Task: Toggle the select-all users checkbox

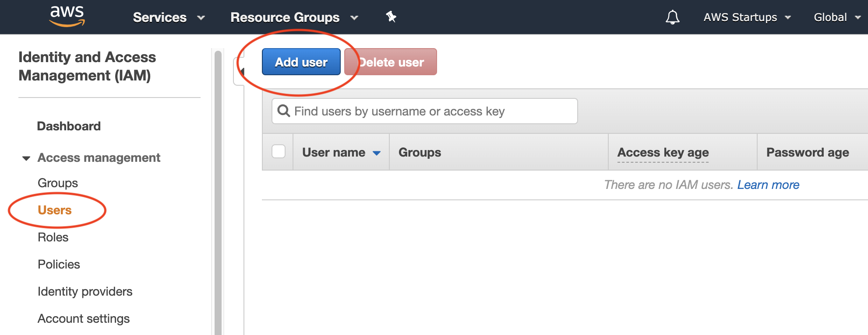Action: pos(279,152)
